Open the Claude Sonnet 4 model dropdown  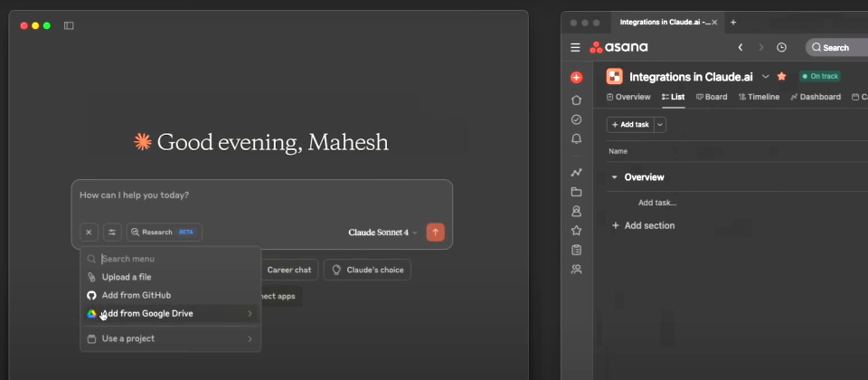(x=382, y=233)
